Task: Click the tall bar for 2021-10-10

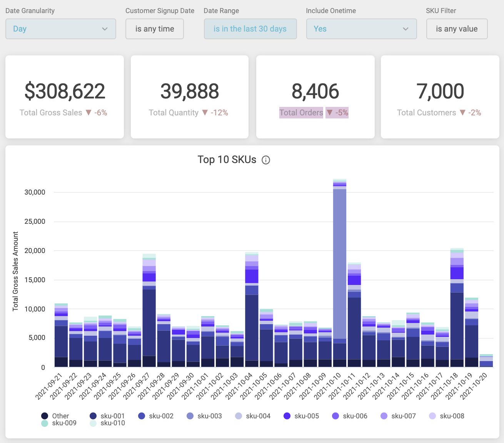Action: [x=339, y=269]
